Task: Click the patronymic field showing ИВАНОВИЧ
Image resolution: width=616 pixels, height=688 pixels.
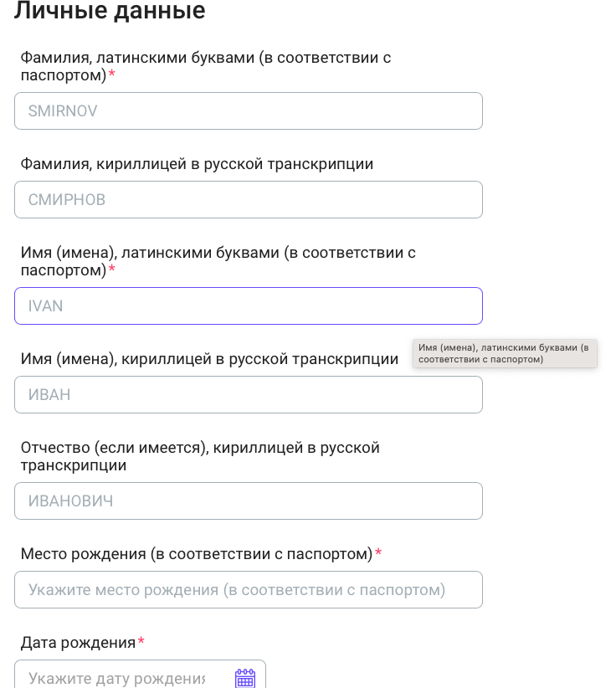Action: 248,501
